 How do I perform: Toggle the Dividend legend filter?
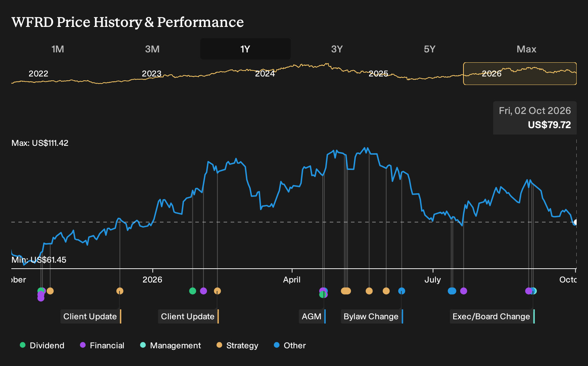point(42,345)
